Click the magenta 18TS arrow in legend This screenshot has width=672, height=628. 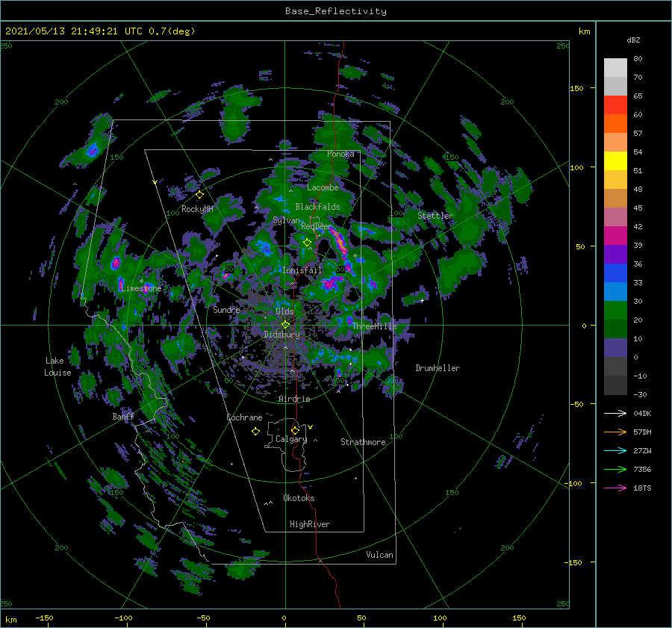point(615,488)
